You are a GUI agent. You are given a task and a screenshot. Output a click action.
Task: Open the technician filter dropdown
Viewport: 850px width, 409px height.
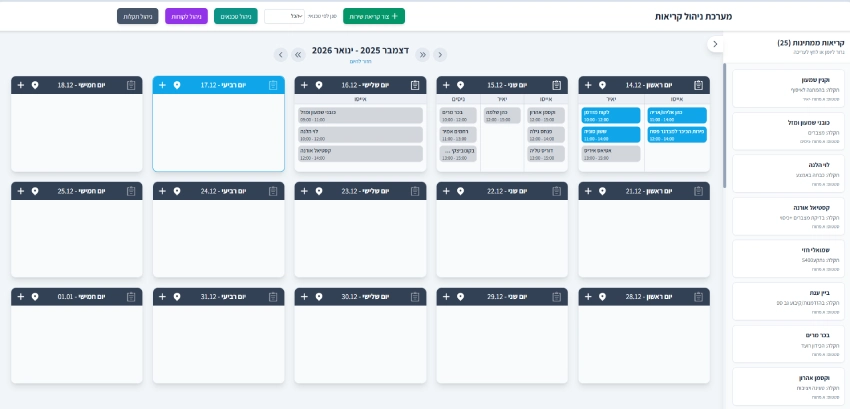pos(284,17)
